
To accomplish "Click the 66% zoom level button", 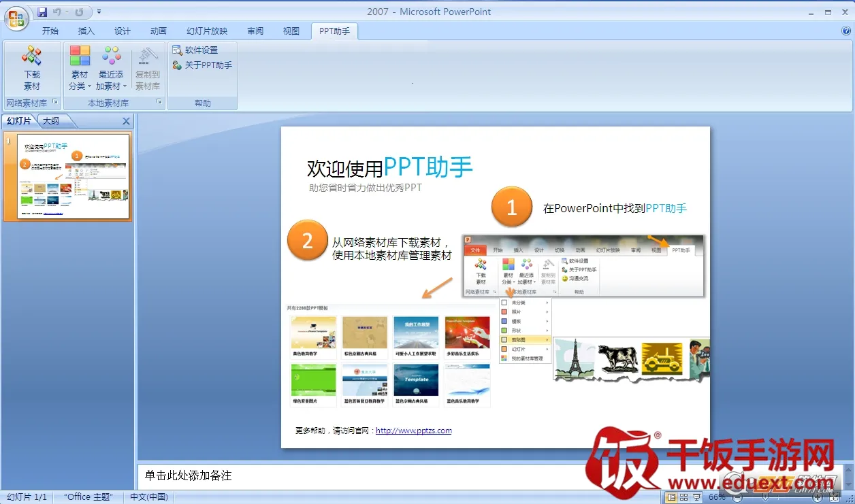I will (717, 497).
